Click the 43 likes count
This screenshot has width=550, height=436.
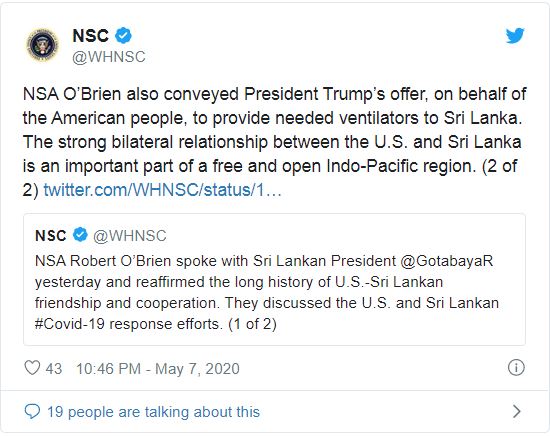click(x=54, y=369)
